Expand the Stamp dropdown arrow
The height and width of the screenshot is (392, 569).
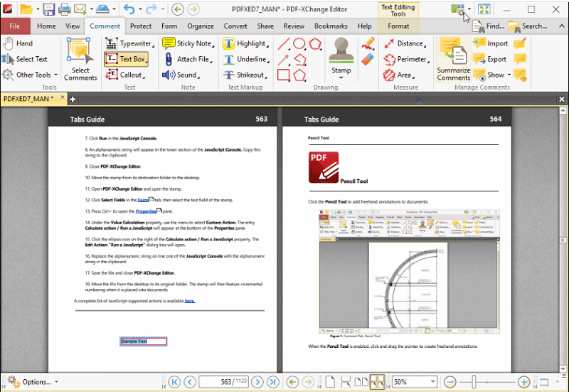point(341,78)
